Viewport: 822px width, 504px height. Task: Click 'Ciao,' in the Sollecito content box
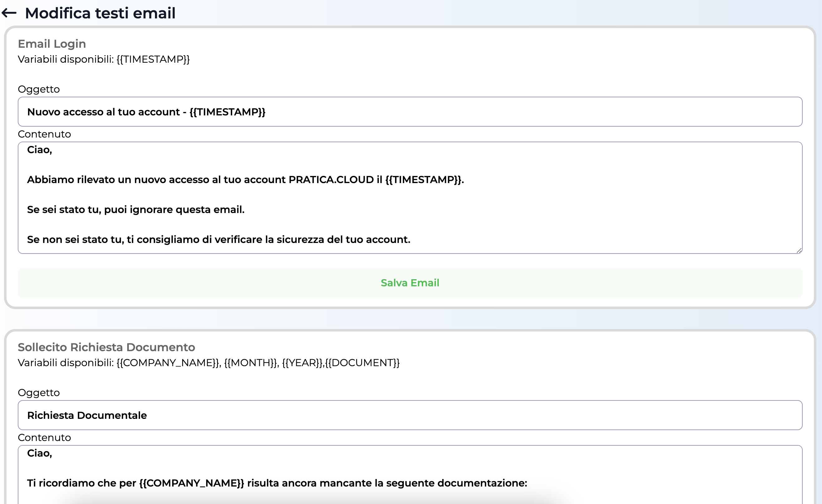[39, 453]
